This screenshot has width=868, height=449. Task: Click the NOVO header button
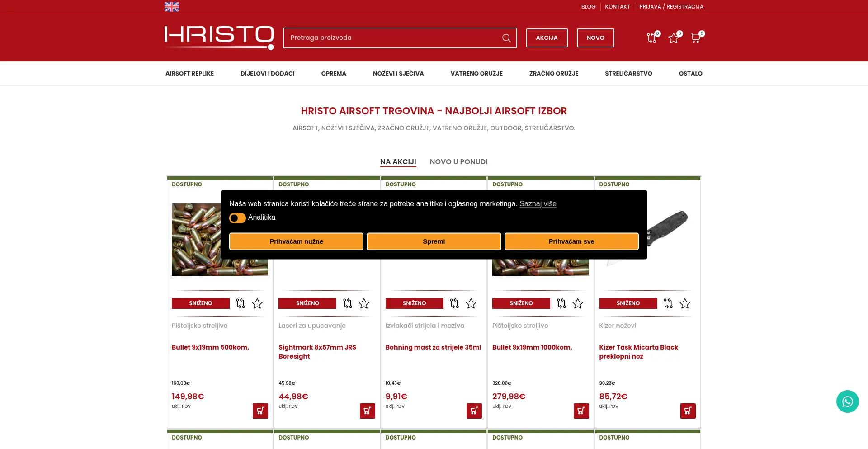pos(595,38)
